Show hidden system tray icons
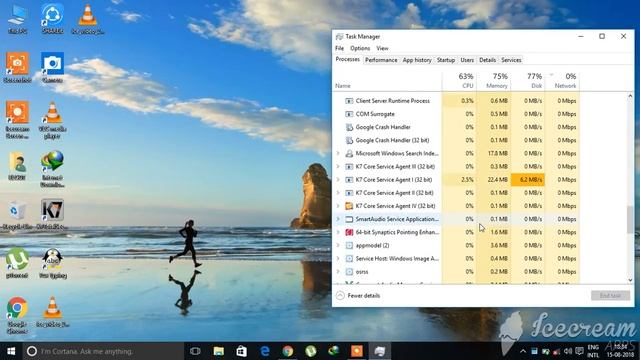The width and height of the screenshot is (640, 360). 523,351
